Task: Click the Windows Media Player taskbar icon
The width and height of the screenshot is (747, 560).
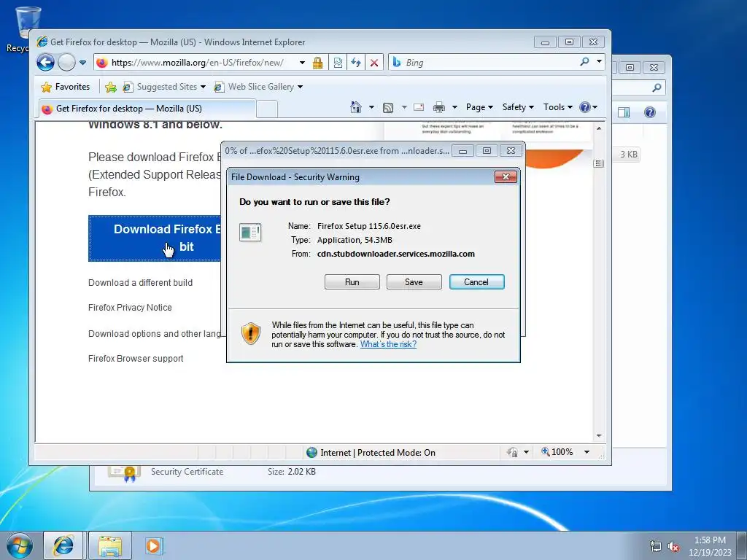Action: tap(154, 545)
